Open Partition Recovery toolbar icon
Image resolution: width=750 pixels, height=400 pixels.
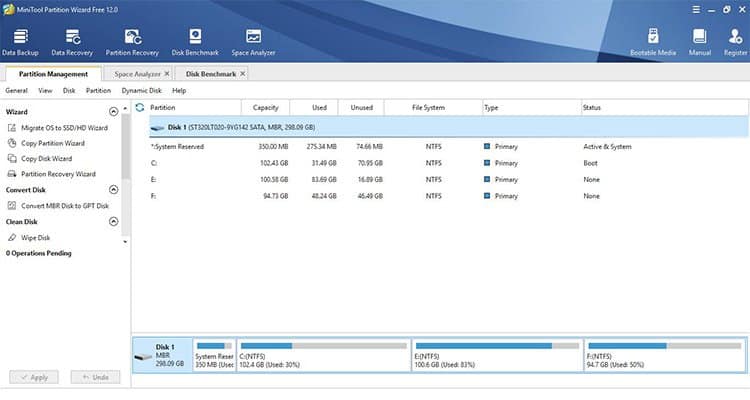click(132, 42)
